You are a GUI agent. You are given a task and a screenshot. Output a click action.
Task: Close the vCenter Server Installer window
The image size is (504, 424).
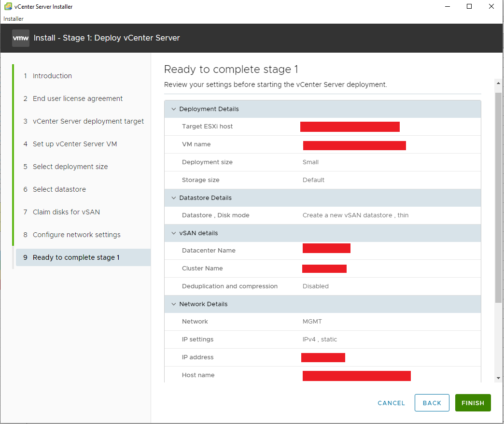coord(491,6)
